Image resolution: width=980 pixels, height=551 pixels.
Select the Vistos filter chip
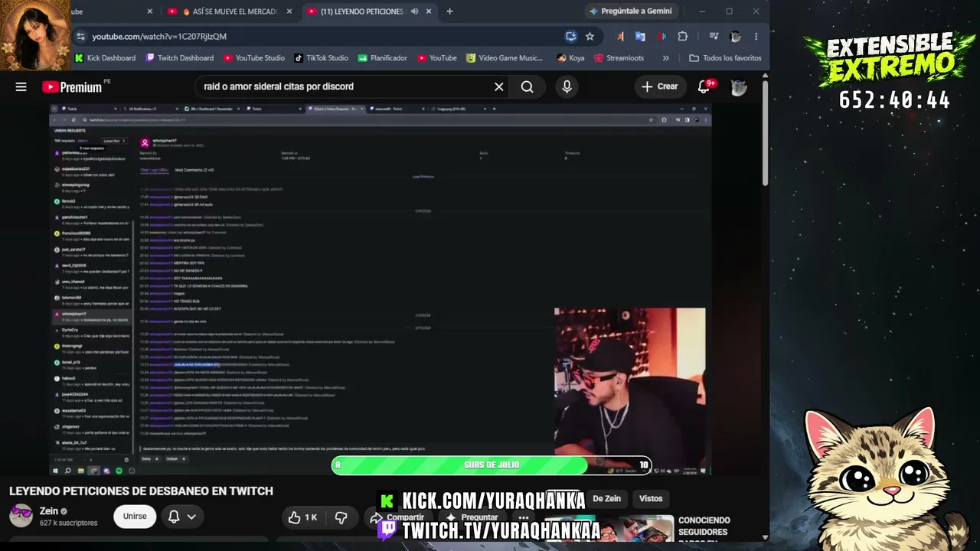pos(651,499)
